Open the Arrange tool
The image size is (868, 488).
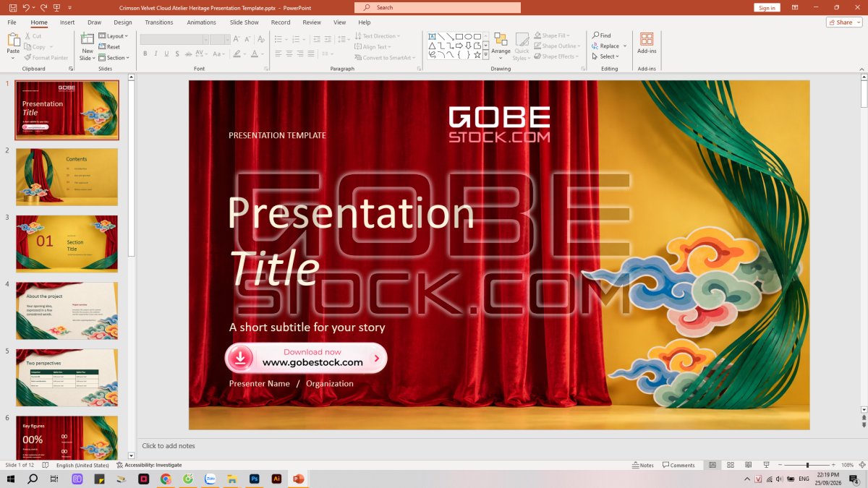[501, 45]
